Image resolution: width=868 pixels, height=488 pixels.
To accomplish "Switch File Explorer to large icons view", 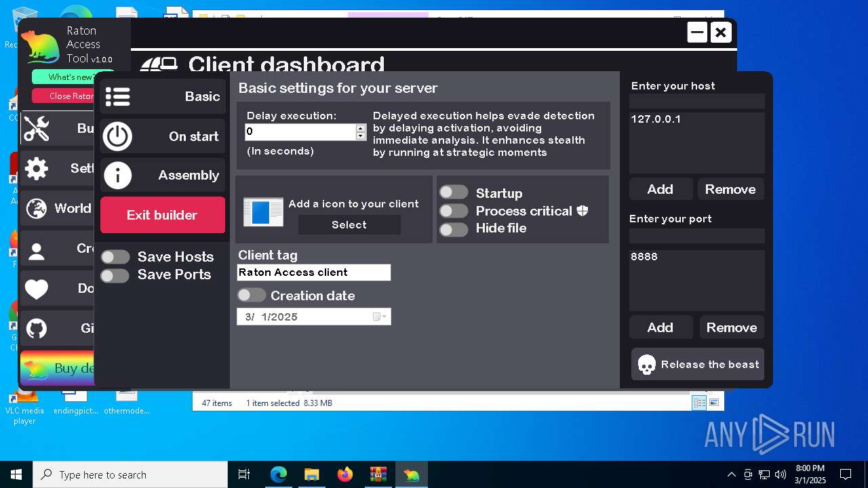I will coord(713,403).
